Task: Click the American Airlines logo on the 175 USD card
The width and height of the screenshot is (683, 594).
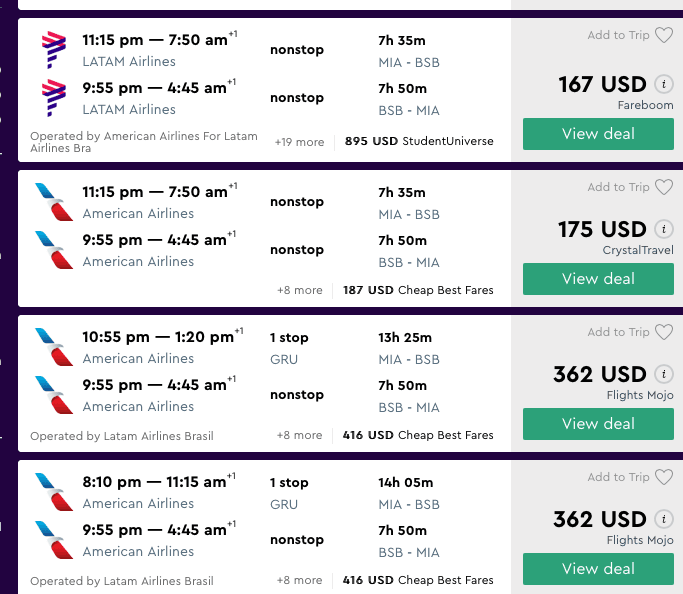Action: [x=53, y=202]
